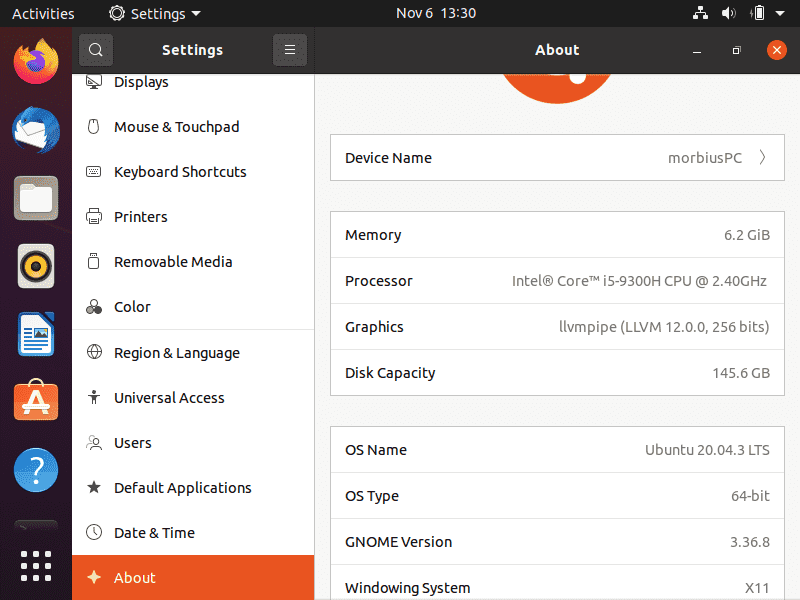Click the Ubuntu 20.04.3 LTS text

pos(707,450)
